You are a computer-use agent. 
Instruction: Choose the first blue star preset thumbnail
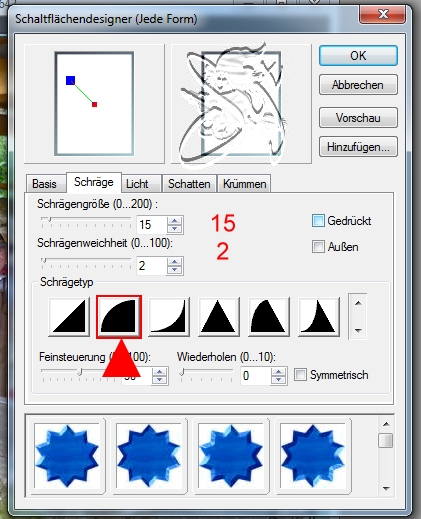coord(67,456)
